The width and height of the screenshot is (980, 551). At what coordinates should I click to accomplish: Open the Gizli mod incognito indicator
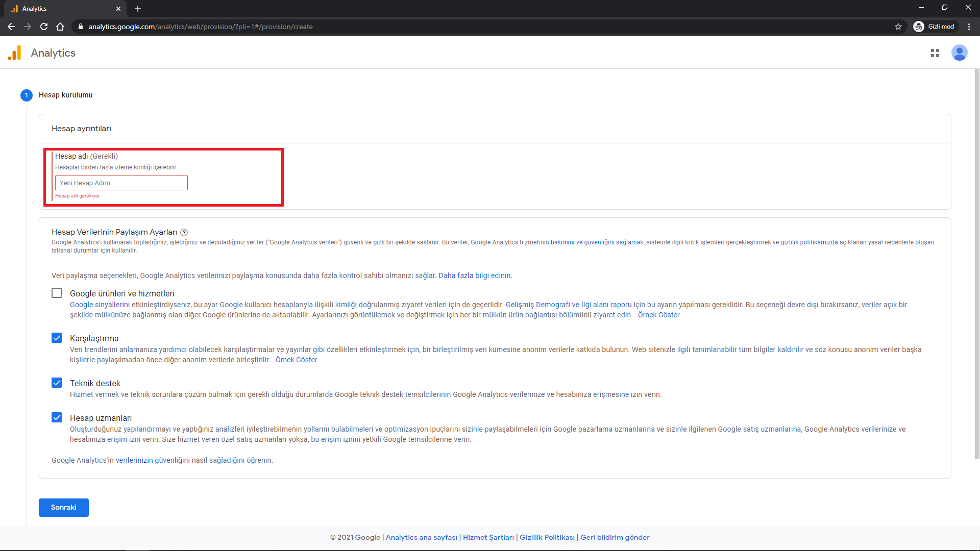point(934,27)
